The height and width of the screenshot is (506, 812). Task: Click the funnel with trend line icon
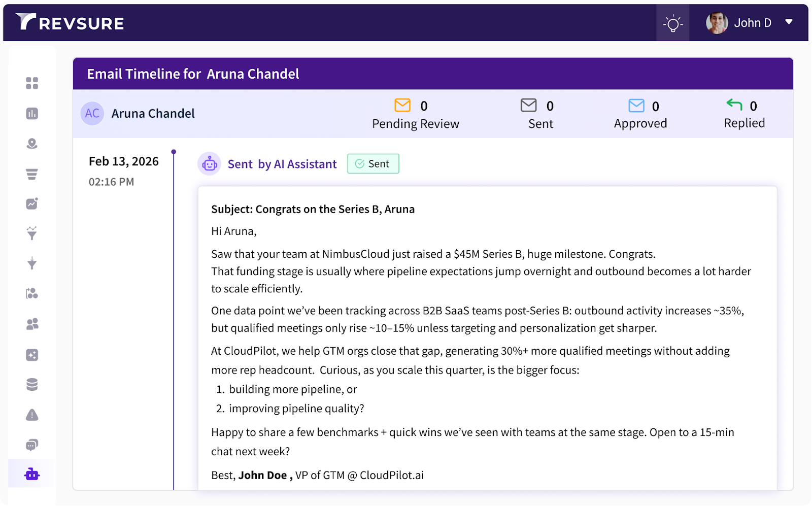point(32,233)
